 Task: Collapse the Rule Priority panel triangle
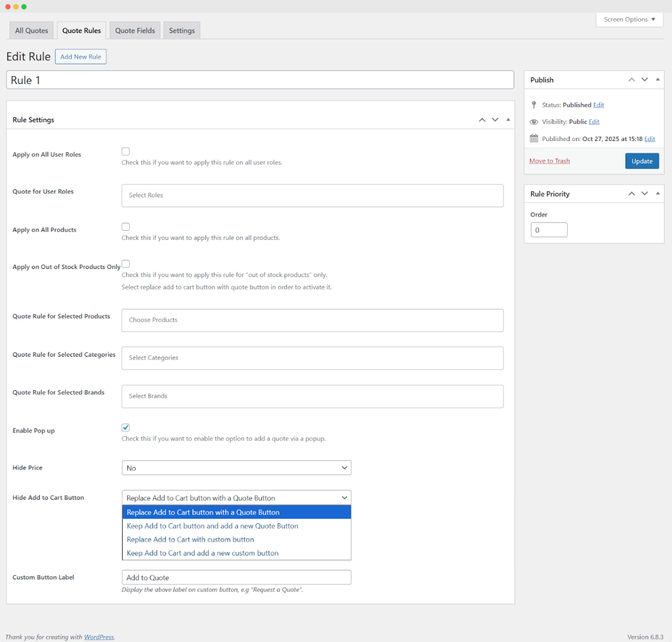(x=658, y=194)
